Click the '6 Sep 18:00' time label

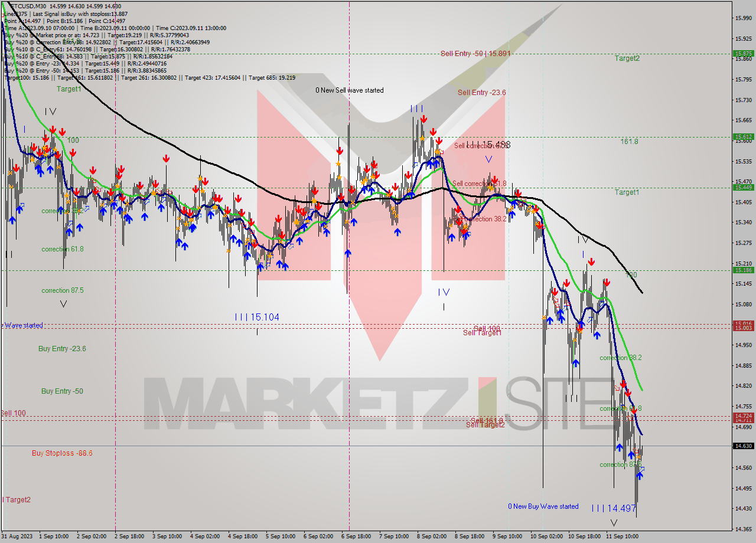click(x=356, y=537)
